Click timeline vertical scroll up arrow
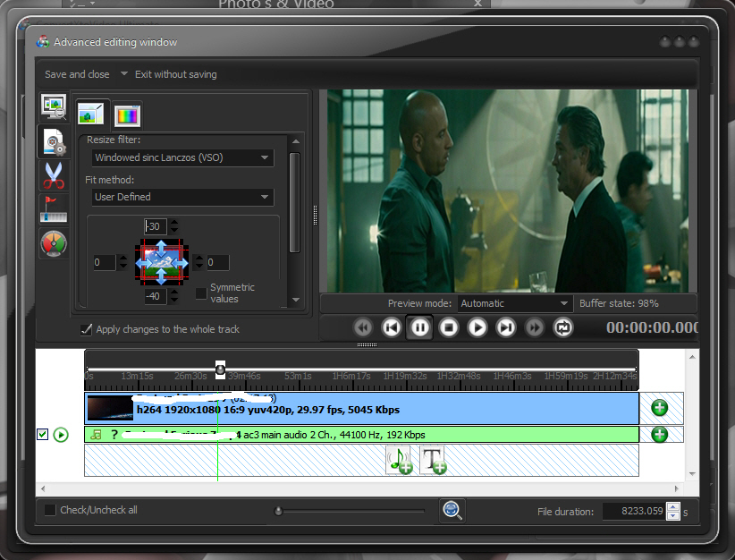Screen dimensions: 735x560 [x=692, y=357]
